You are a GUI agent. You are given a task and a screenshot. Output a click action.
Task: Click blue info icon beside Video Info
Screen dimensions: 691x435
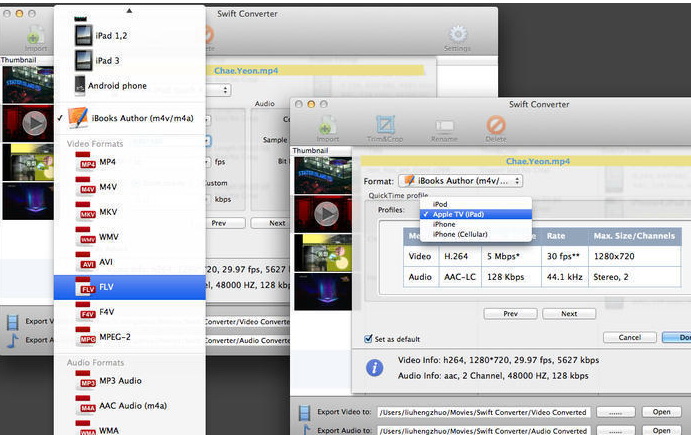click(375, 368)
